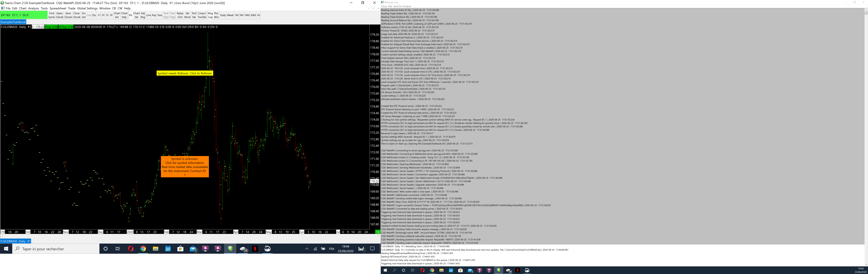Viewport: 868px width, 274px height.
Task: Click the Sierra Chart menu bar icon
Action: (3, 8)
